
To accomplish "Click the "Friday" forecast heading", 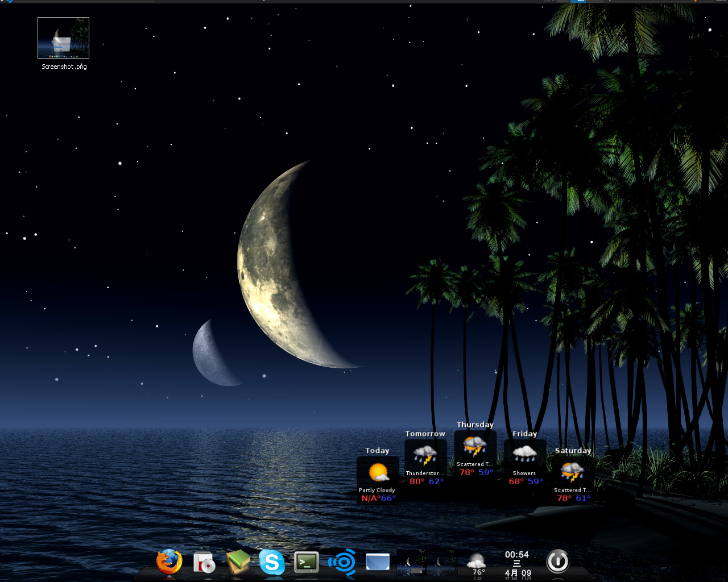I will point(524,434).
